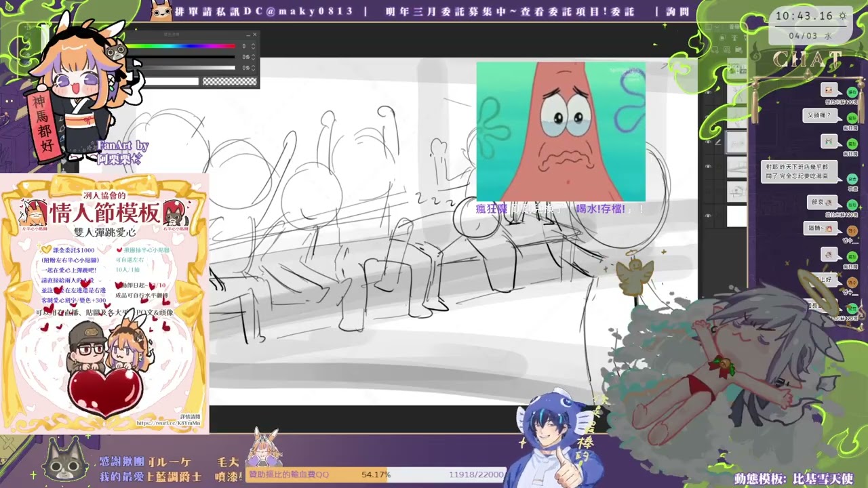Toggle visibility eye of the selected pencil-marked layer

(709, 143)
